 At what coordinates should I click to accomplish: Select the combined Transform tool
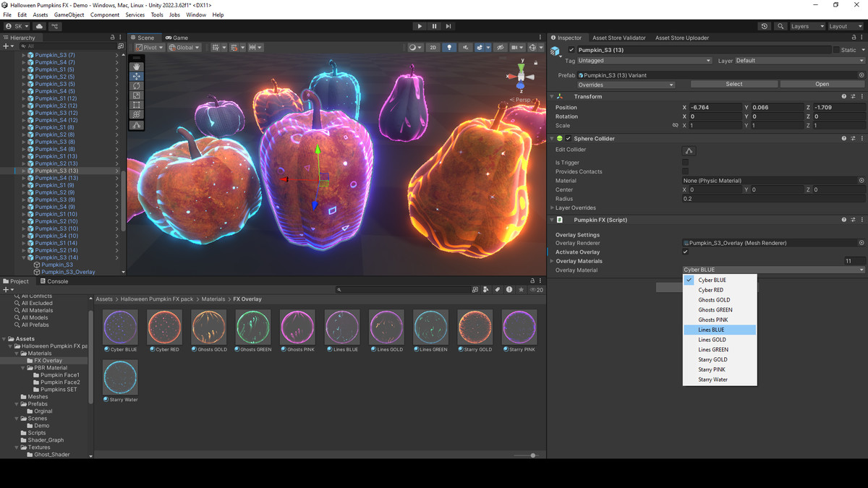(x=137, y=114)
